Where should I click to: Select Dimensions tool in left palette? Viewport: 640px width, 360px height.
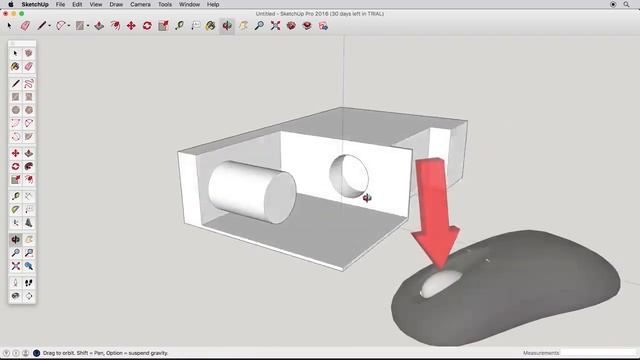click(29, 196)
